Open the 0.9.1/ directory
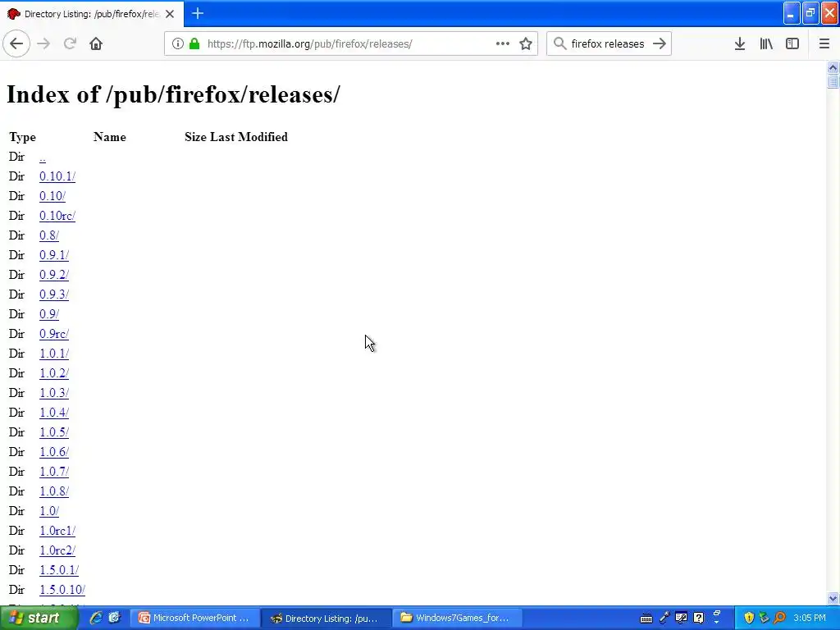840x630 pixels. point(54,255)
